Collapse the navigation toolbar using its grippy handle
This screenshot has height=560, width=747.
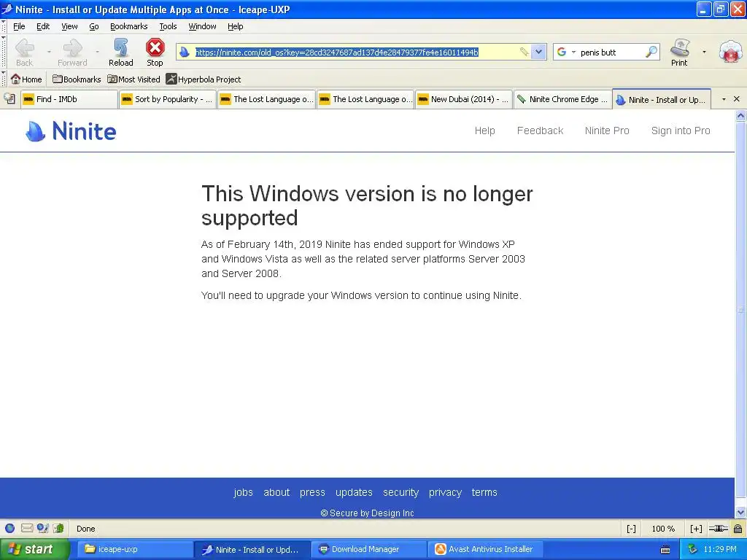pyautogui.click(x=4, y=52)
